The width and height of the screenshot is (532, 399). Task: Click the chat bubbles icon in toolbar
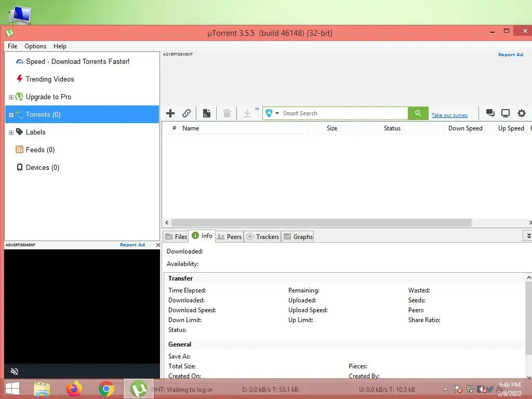click(x=490, y=113)
